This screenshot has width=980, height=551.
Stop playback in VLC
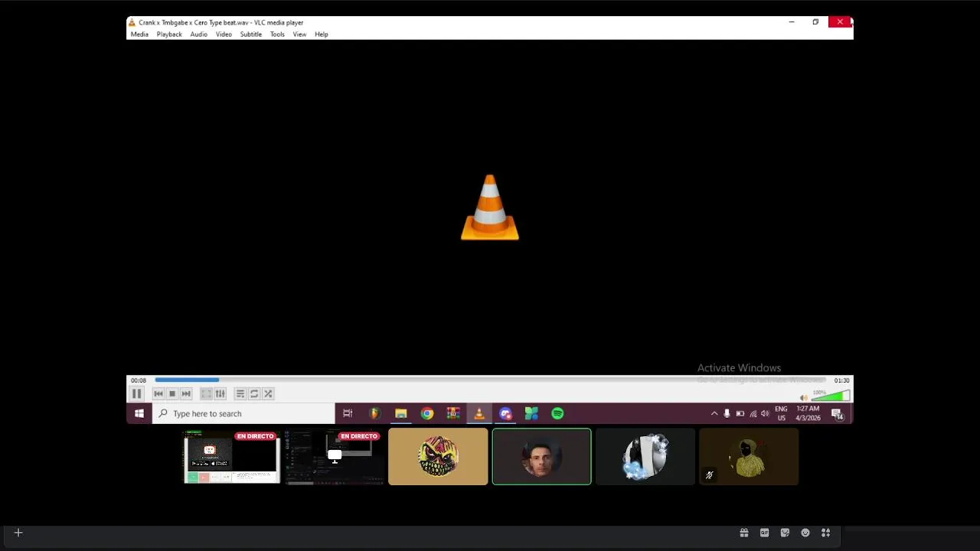tap(172, 393)
